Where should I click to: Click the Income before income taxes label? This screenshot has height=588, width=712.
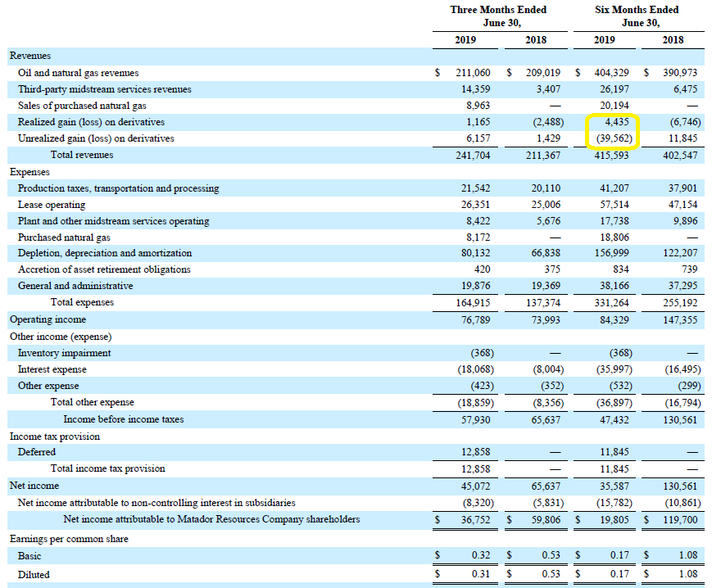click(124, 419)
